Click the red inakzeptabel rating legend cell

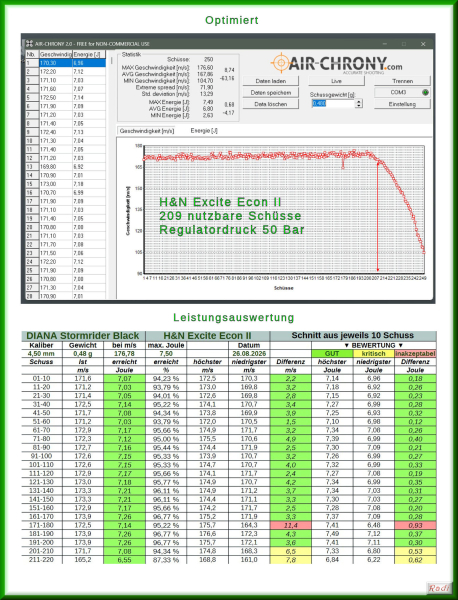click(415, 354)
